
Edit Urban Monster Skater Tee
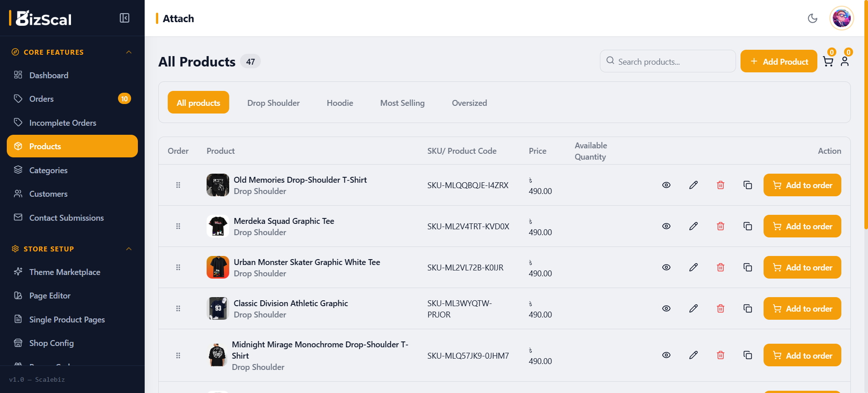point(693,267)
